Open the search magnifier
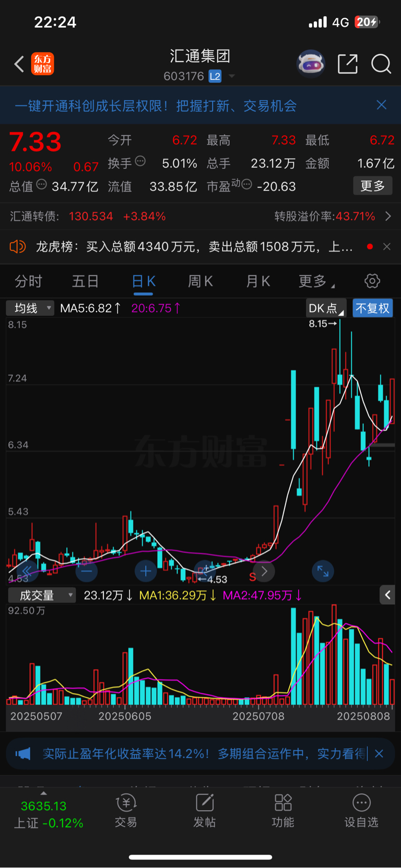This screenshot has width=401, height=868. pos(381,64)
